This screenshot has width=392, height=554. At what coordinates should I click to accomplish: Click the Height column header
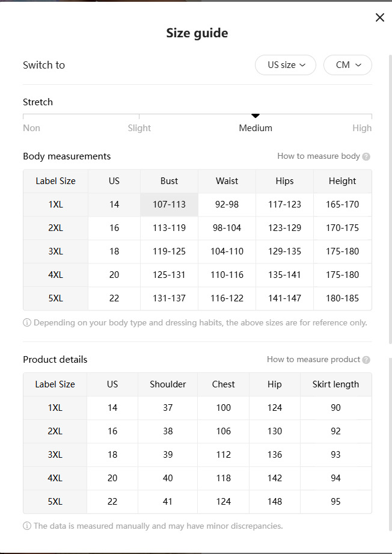342,181
